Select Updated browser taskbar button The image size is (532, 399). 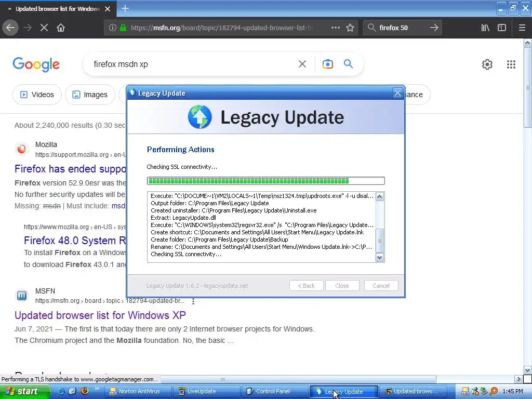(412, 391)
